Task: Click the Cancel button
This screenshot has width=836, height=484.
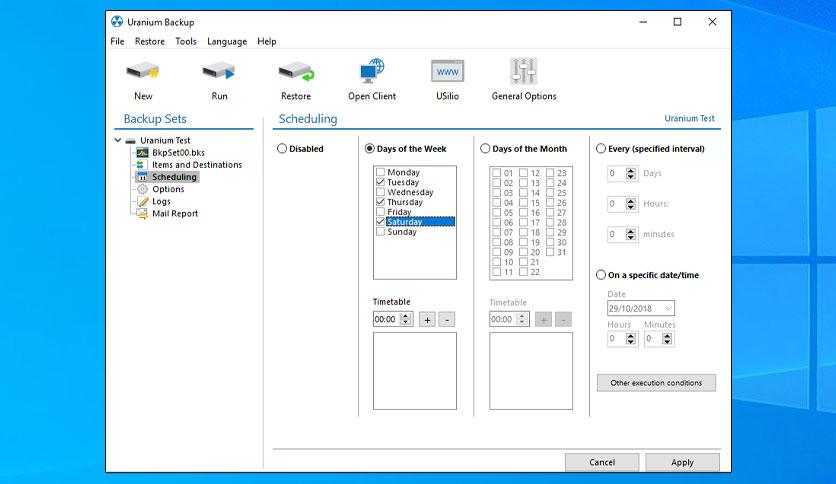Action: tap(602, 462)
